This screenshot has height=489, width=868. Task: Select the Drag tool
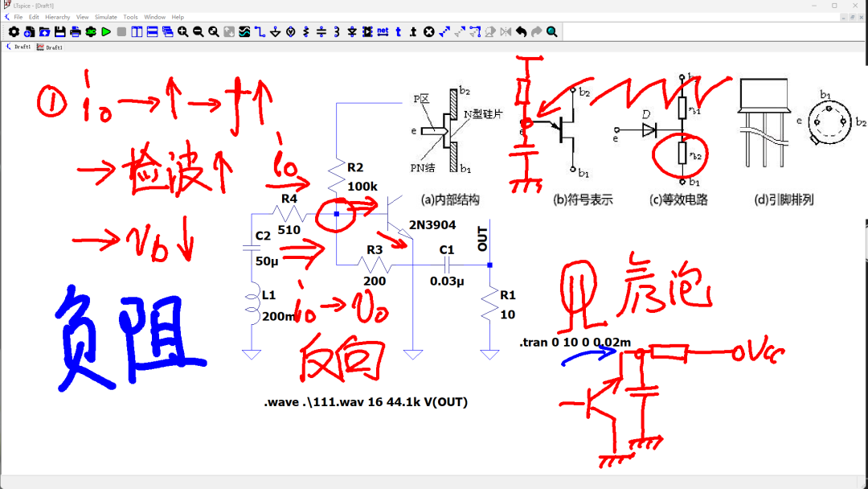click(x=475, y=32)
